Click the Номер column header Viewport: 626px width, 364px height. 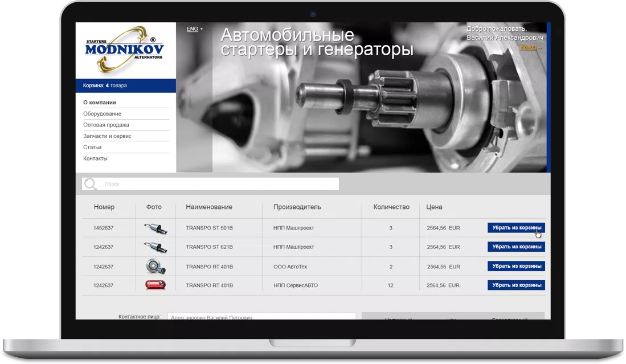tap(104, 207)
